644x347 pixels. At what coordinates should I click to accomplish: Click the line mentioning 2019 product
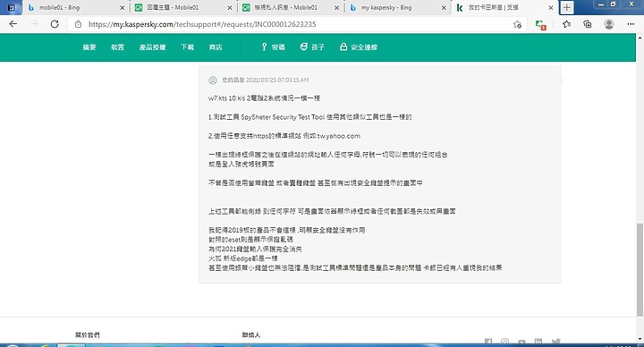[x=287, y=230]
